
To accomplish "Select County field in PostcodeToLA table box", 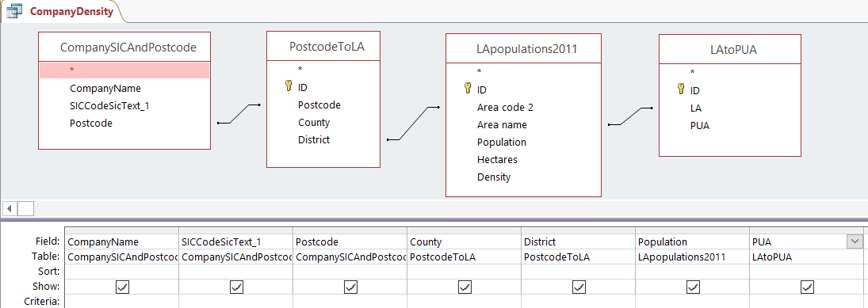I will click(313, 122).
